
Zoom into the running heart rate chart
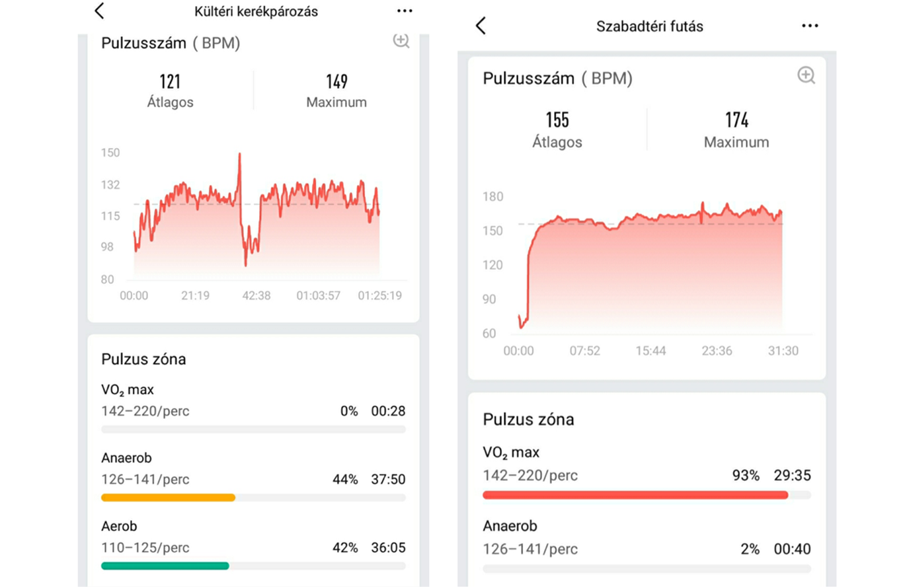click(x=806, y=75)
